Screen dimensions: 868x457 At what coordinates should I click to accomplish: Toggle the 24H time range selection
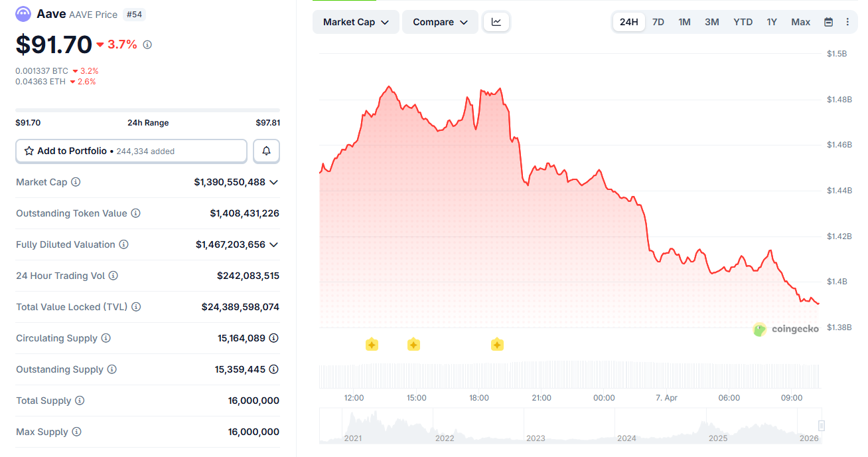coord(628,21)
